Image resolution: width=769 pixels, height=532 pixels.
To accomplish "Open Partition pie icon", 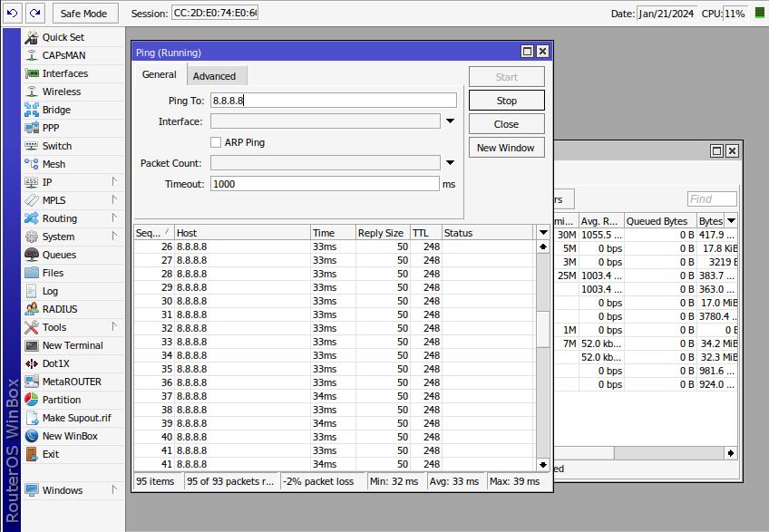I will pyautogui.click(x=32, y=400).
